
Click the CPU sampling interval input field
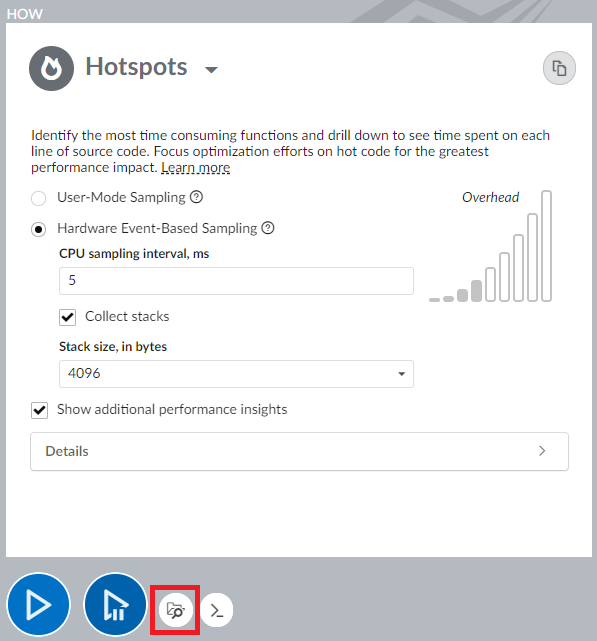236,281
